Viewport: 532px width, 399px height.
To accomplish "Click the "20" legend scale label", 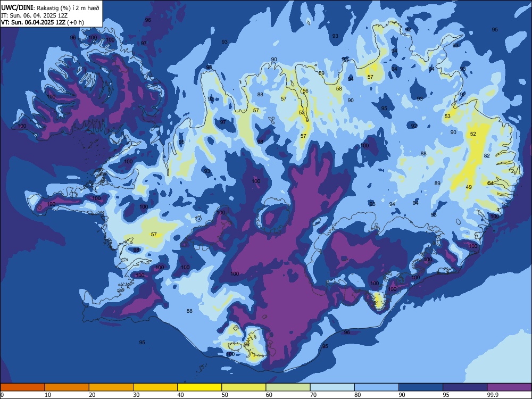I will [x=92, y=395].
